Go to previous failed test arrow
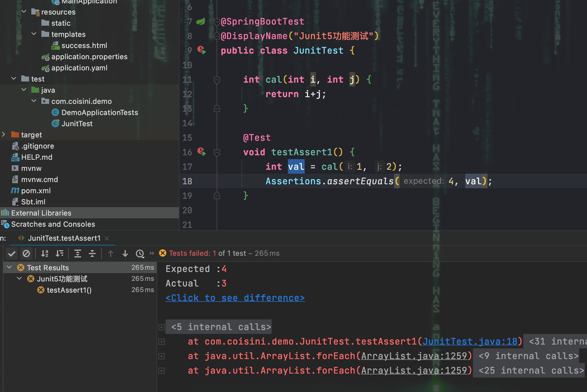The image size is (587, 392). (111, 254)
